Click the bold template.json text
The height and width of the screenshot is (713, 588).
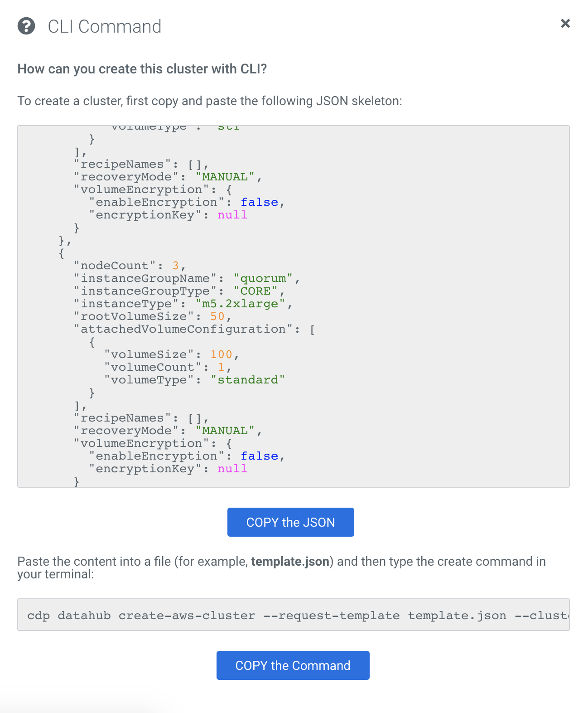coord(290,562)
